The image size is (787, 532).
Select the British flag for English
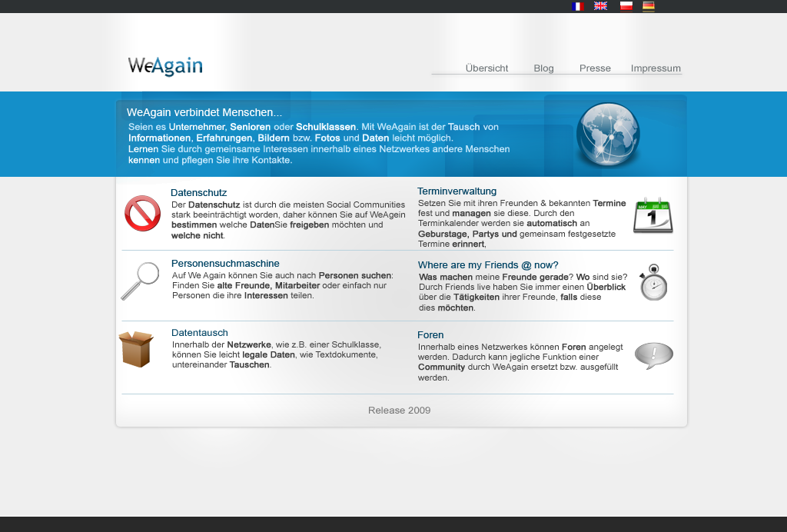pos(600,6)
